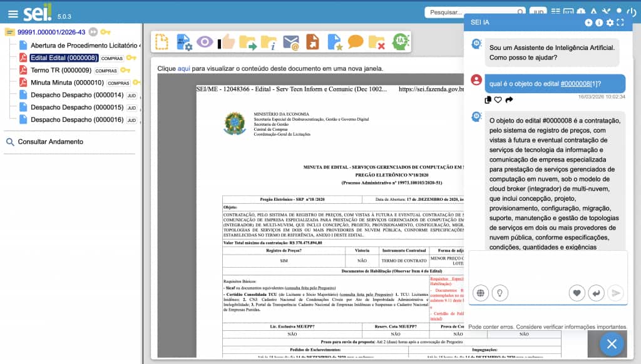641x364 pixels.
Task: Click the JUD tag beside Despacho (0000014)
Action: (x=131, y=96)
